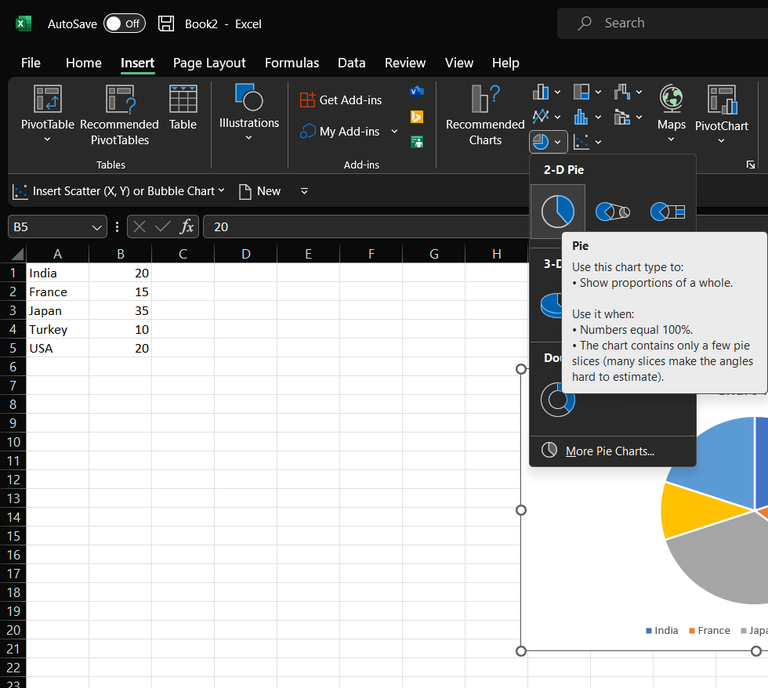The width and height of the screenshot is (768, 688).
Task: Choose the Bar of Pie chart type
Action: point(667,211)
